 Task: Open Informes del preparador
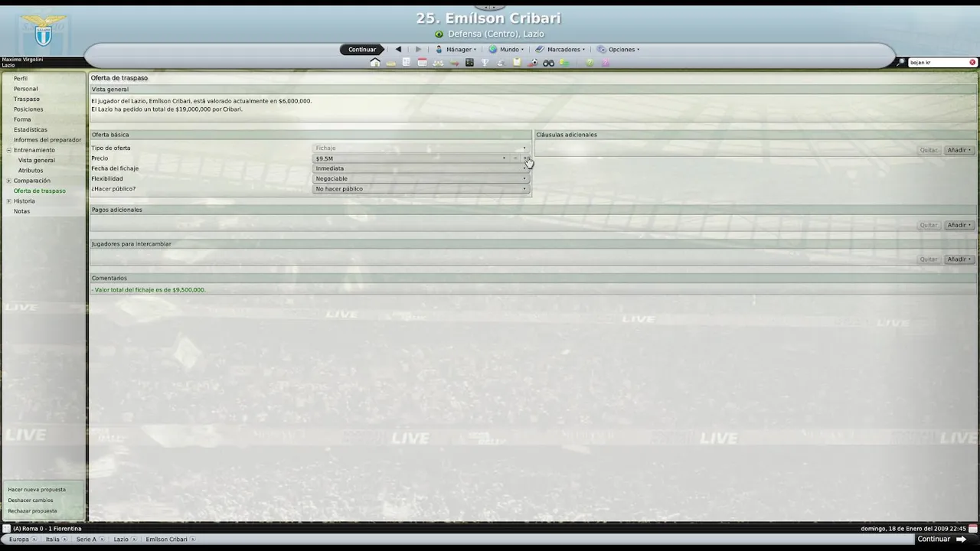pos(47,140)
